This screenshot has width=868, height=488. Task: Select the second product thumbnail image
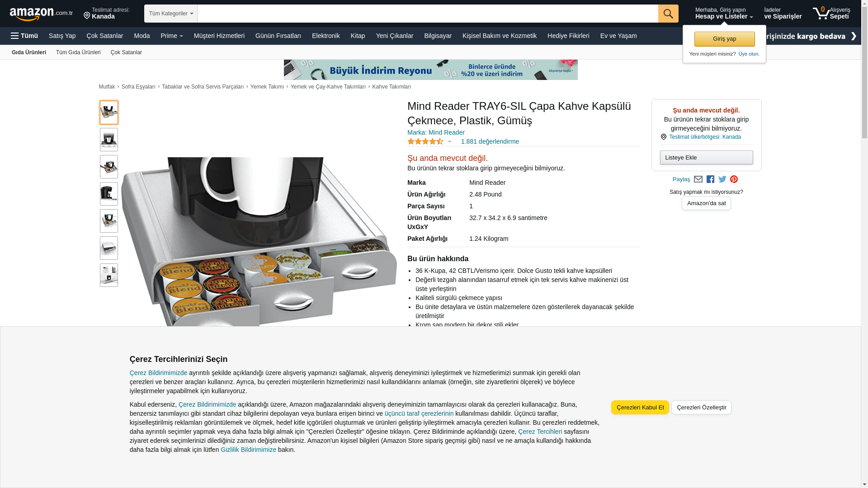point(109,140)
